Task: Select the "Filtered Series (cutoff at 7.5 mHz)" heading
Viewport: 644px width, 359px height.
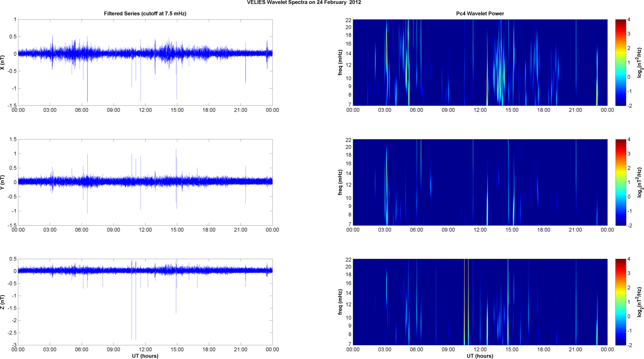Action: tap(145, 13)
